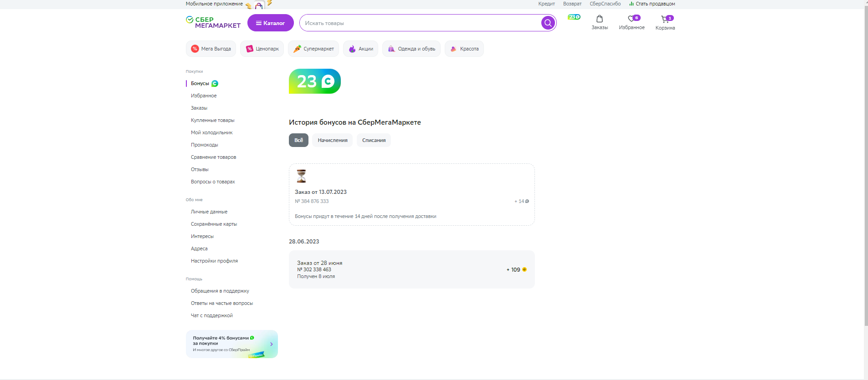This screenshot has width=868, height=380.
Task: Open Избранное in the sidebar
Action: [204, 96]
